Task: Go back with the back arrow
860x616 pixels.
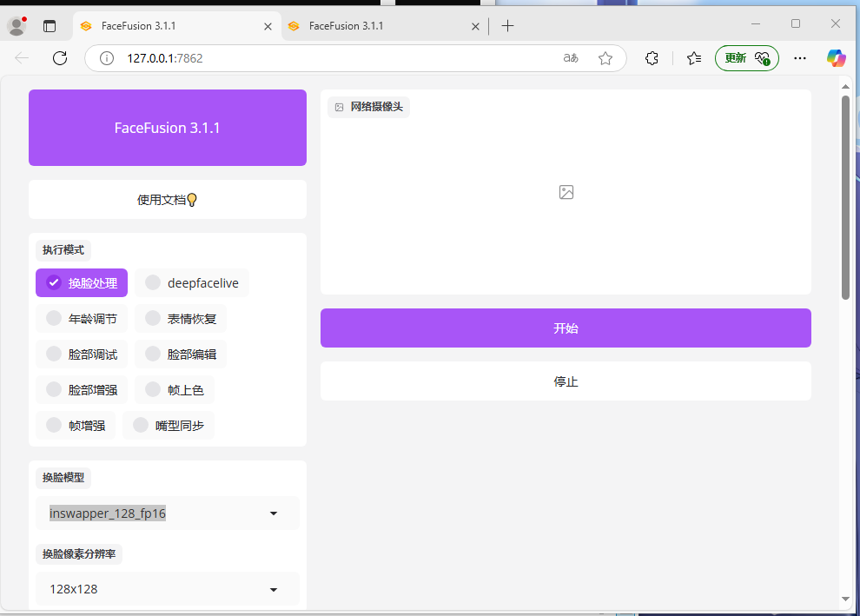Action: (22, 58)
